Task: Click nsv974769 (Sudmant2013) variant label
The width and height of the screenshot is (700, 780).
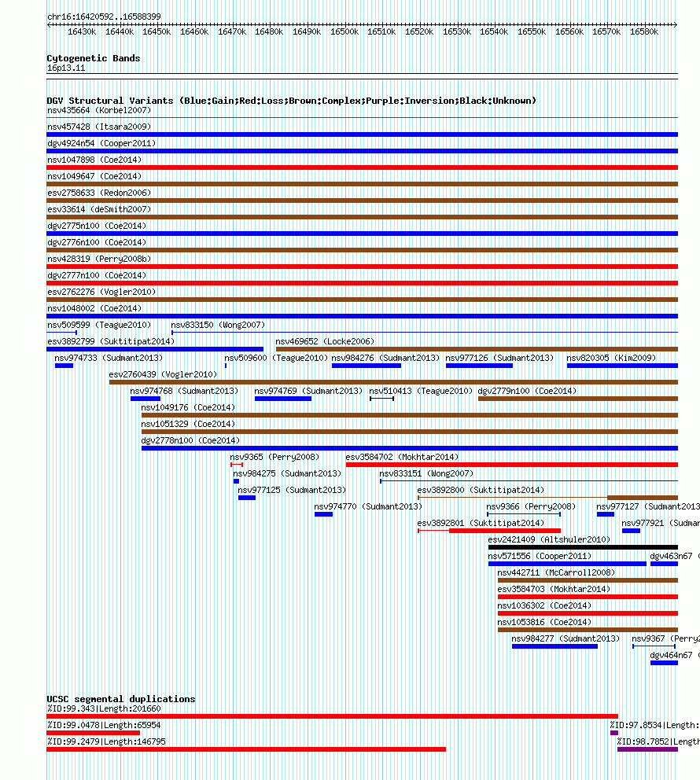Action: (308, 391)
